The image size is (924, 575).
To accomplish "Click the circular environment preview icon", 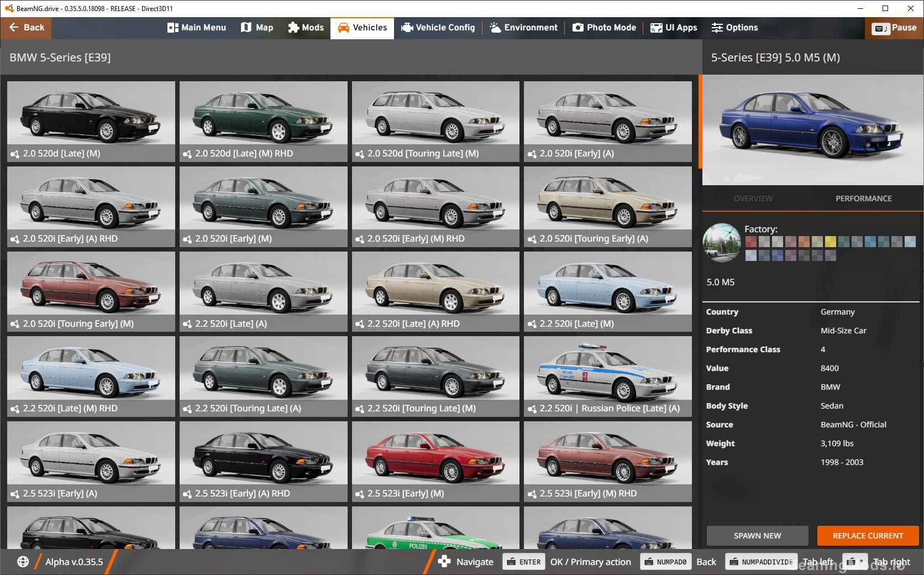I will pyautogui.click(x=721, y=242).
